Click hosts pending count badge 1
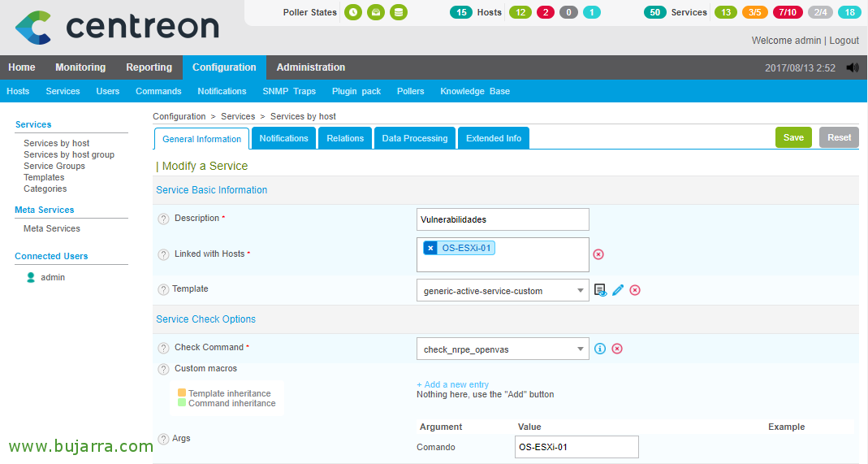The height and width of the screenshot is (464, 868). click(592, 12)
